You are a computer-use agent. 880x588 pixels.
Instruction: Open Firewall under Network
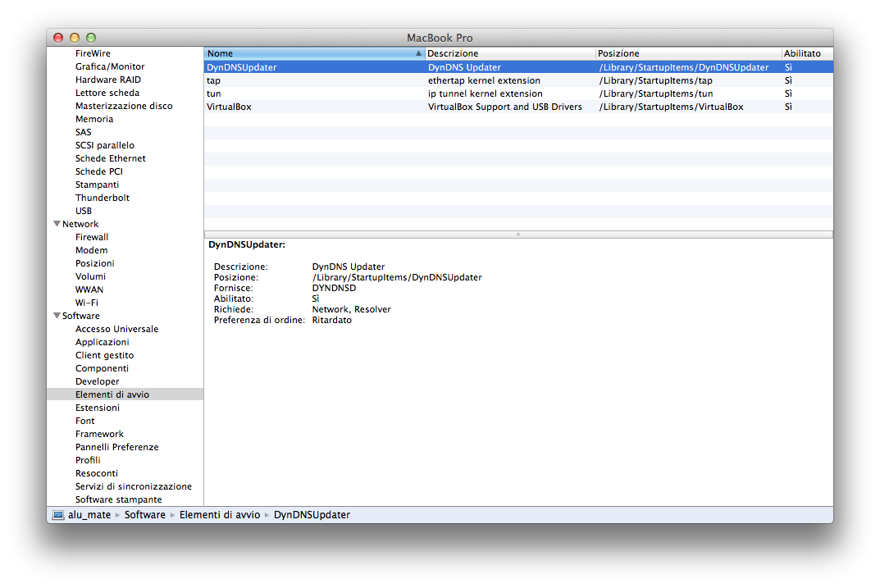pos(92,237)
